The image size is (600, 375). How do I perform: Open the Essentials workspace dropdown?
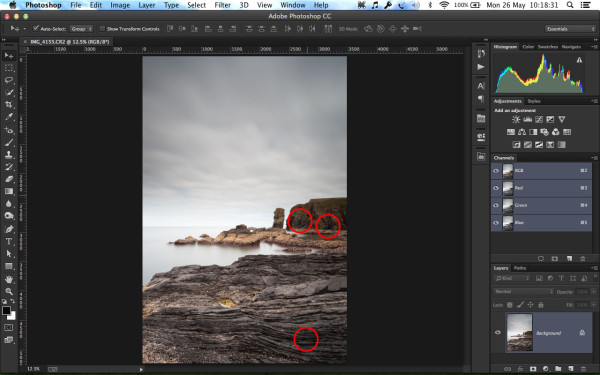click(570, 29)
